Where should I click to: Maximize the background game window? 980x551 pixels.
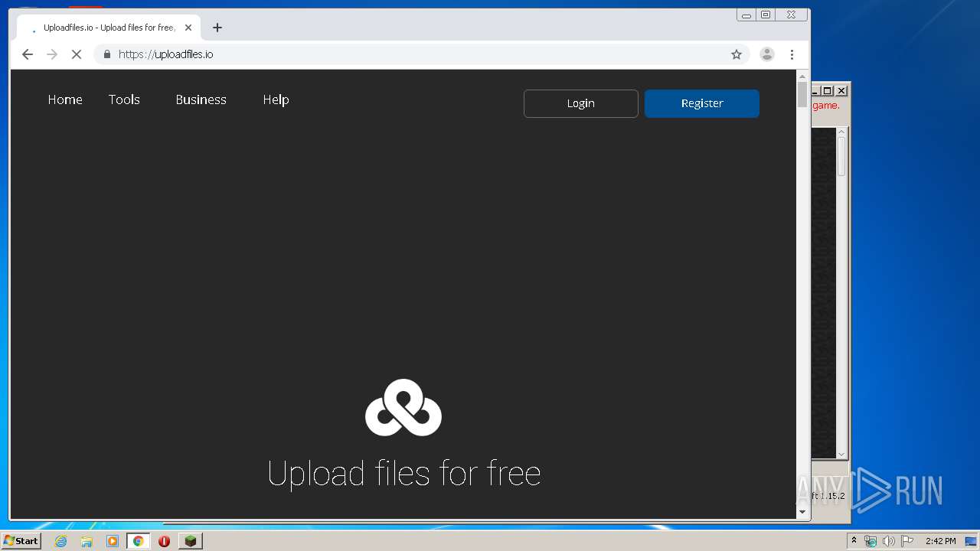(827, 90)
